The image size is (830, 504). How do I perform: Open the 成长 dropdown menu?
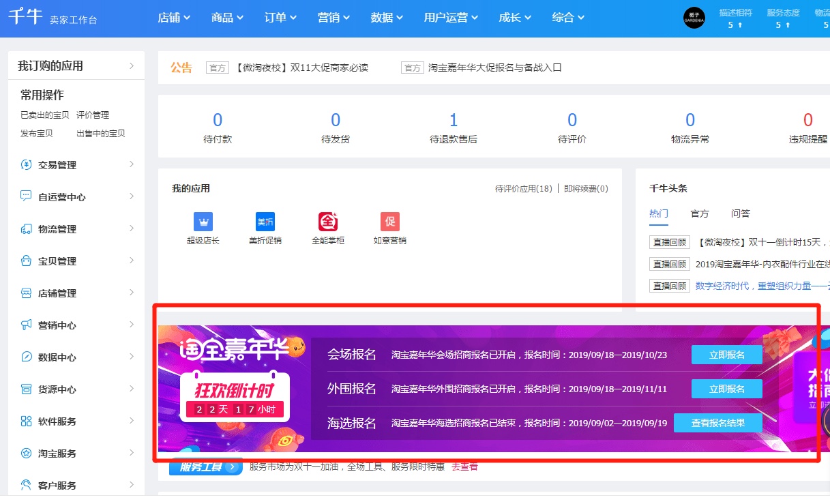515,18
